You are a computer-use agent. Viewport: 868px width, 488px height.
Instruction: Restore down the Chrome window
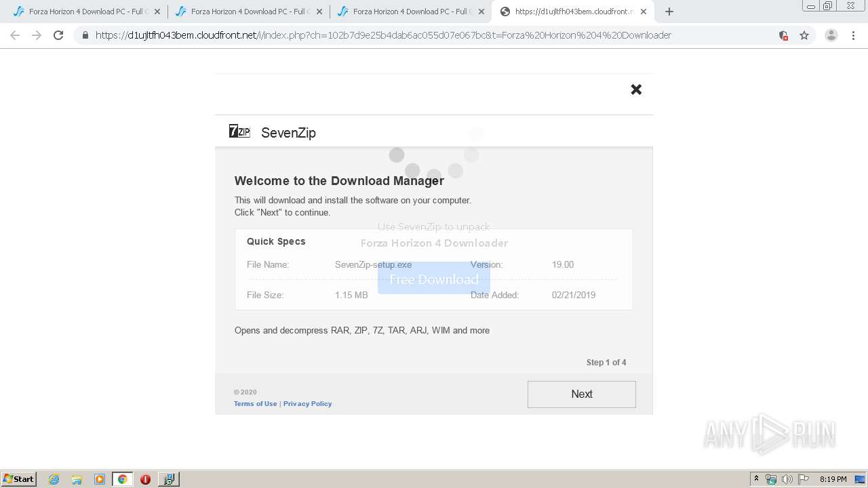coord(828,6)
